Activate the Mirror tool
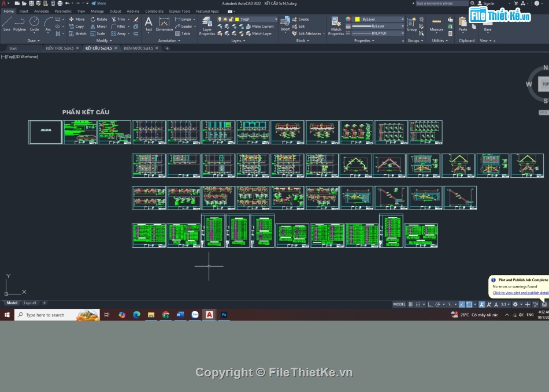This screenshot has height=392, width=549. click(x=98, y=26)
